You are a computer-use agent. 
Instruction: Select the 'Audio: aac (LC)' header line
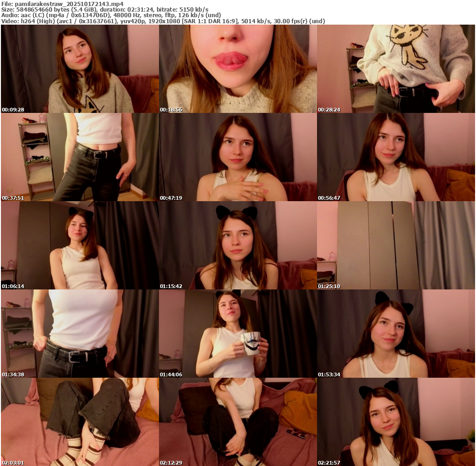point(111,15)
